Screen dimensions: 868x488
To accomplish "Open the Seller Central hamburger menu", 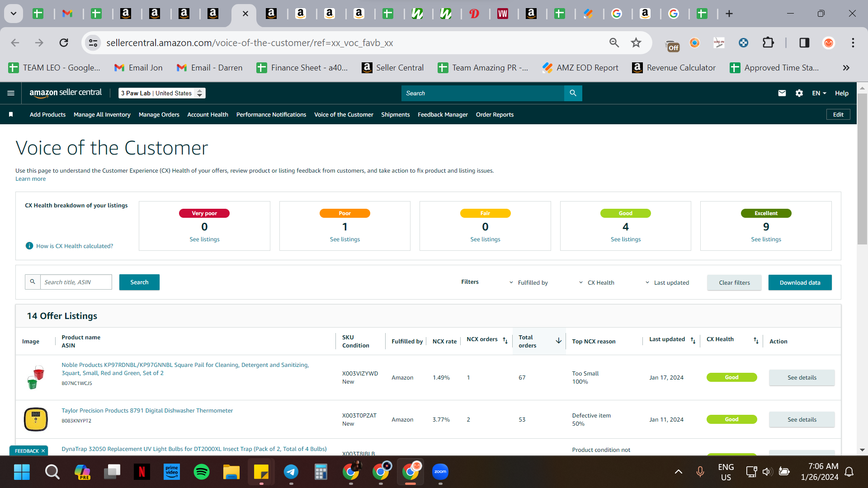I will click(11, 93).
